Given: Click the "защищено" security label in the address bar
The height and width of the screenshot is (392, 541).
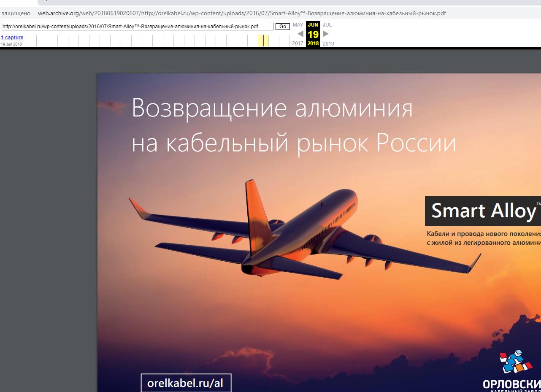Looking at the screenshot, I should [x=16, y=13].
